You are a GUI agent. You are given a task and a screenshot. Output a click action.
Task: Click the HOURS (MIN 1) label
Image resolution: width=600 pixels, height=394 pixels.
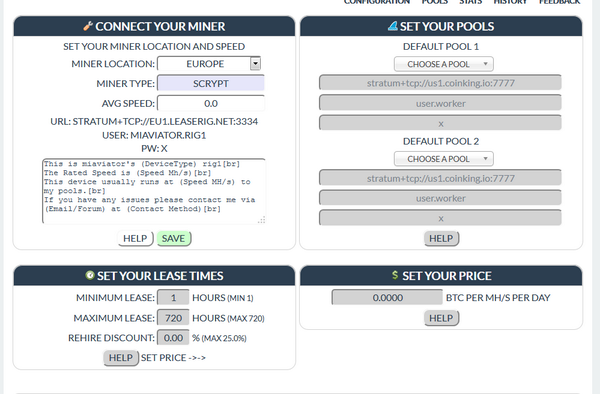click(x=223, y=298)
